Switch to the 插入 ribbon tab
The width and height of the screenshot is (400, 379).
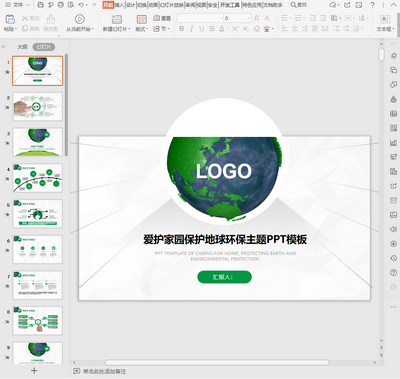(x=119, y=5)
